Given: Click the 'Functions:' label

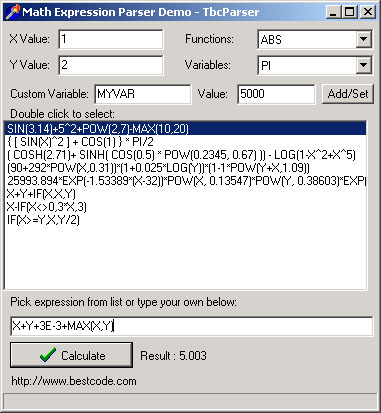Looking at the screenshot, I should coord(209,39).
